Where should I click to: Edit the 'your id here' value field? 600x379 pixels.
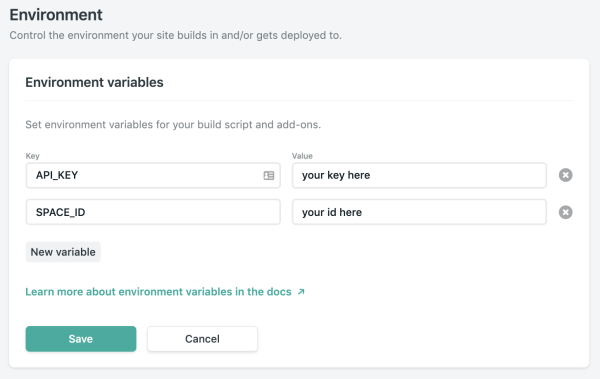[x=419, y=212]
